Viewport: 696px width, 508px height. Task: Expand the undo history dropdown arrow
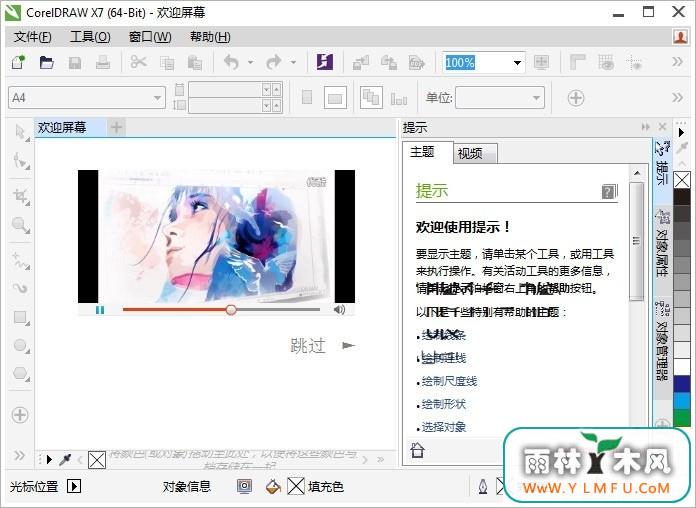[250, 63]
